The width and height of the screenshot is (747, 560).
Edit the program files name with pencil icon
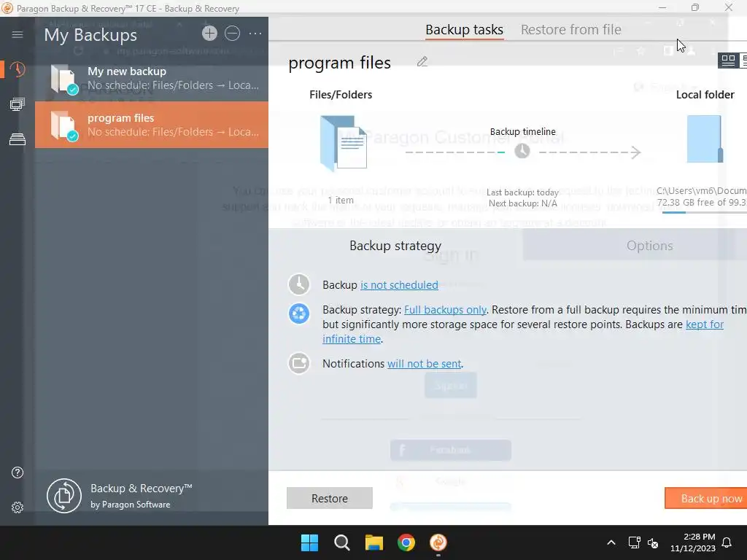click(422, 62)
